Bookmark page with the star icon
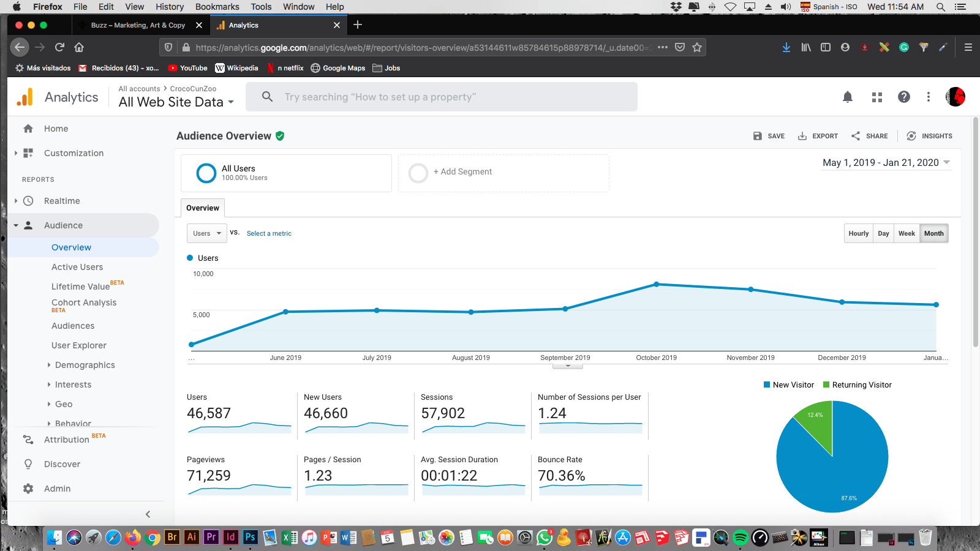This screenshot has width=980, height=551. [697, 47]
